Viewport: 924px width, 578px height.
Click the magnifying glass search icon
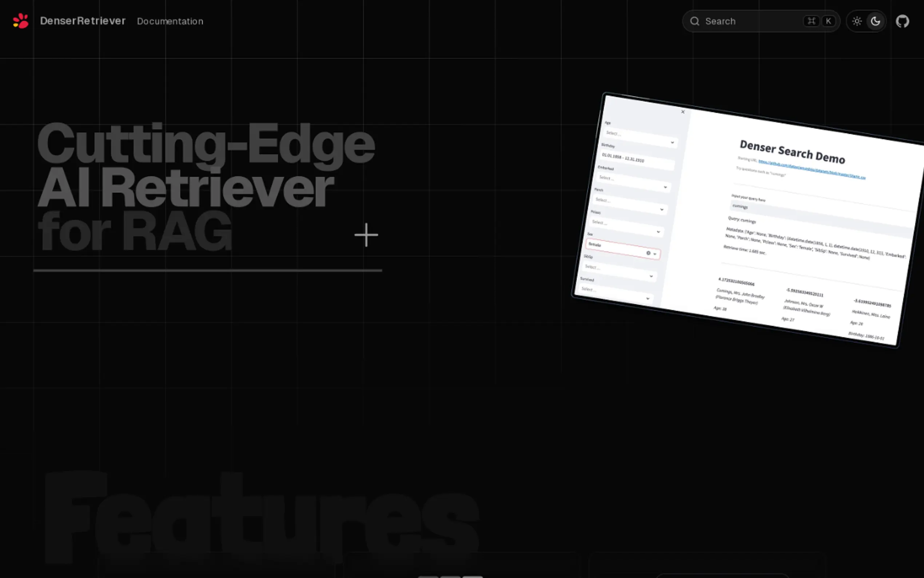[x=694, y=21]
